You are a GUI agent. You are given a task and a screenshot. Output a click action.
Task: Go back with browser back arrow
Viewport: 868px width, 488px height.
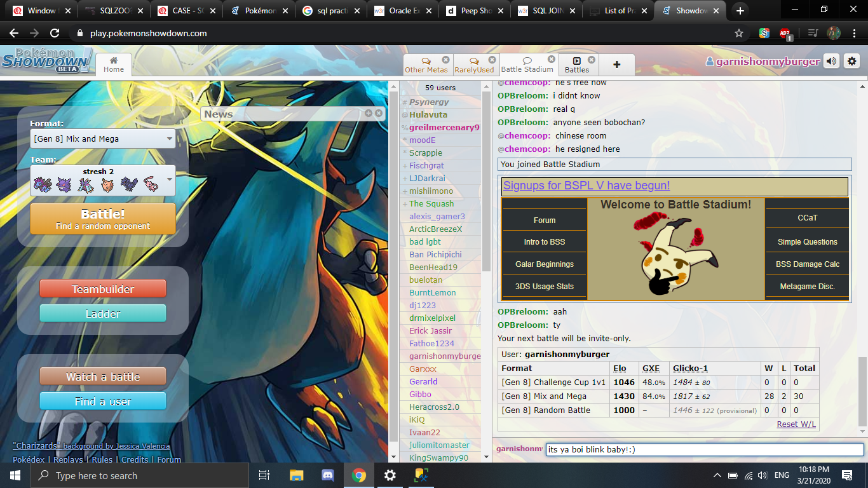14,33
